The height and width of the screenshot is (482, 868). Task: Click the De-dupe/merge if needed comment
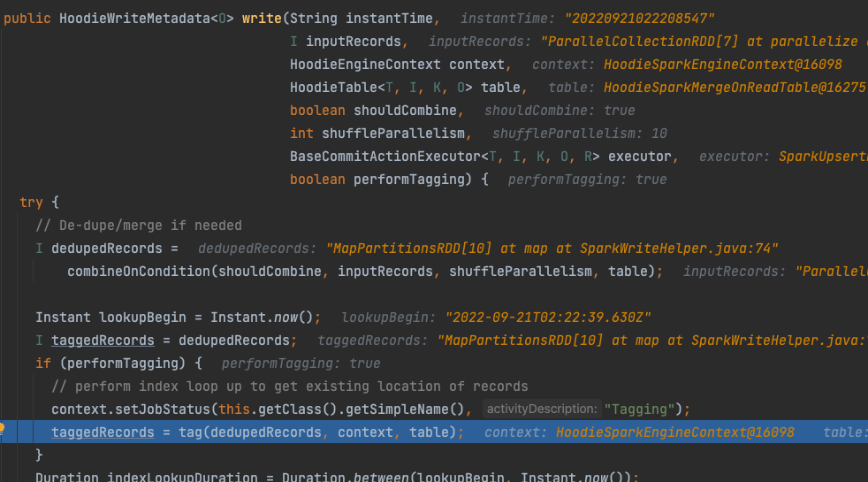coord(139,226)
